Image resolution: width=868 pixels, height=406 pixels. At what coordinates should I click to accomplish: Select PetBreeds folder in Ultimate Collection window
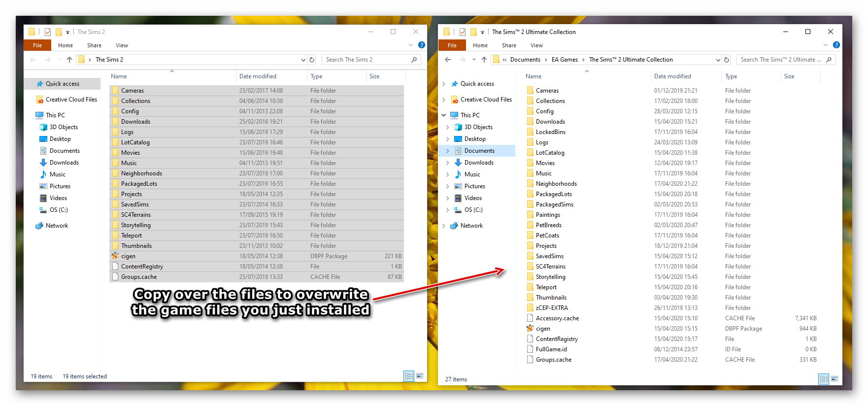(x=672, y=225)
